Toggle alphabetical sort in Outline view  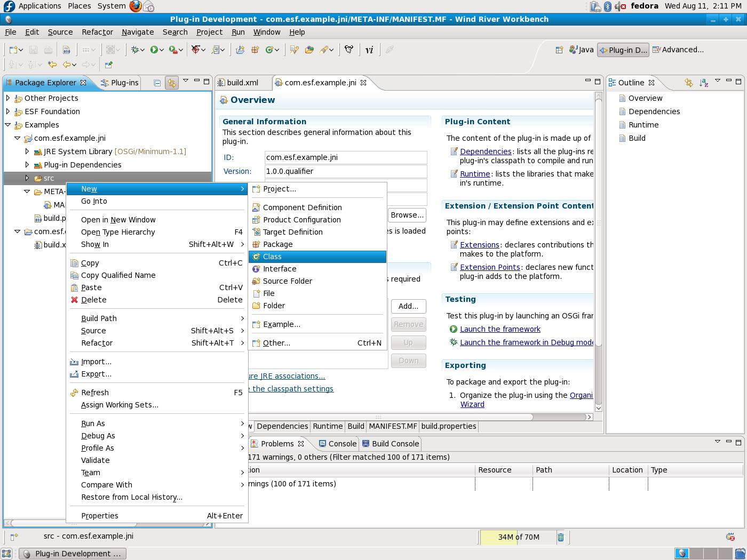click(704, 83)
